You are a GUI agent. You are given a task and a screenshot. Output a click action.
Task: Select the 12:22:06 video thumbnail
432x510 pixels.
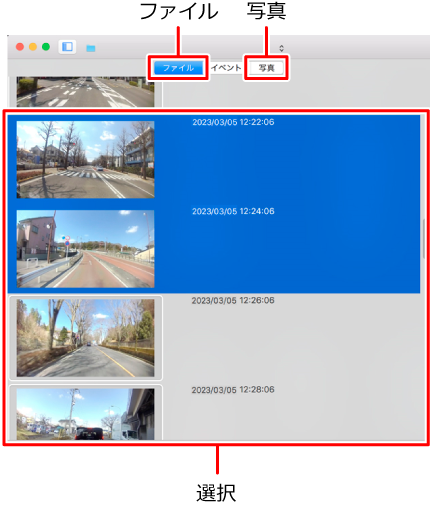coord(85,160)
